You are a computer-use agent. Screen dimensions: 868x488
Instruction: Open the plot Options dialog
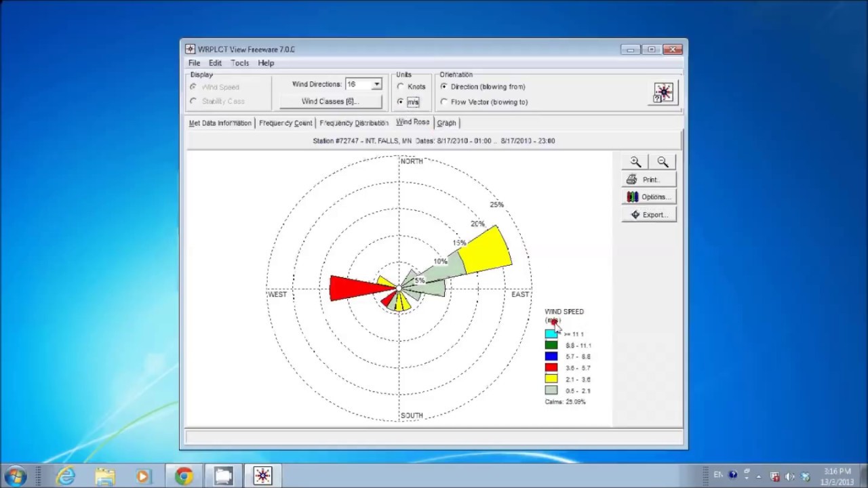point(649,197)
